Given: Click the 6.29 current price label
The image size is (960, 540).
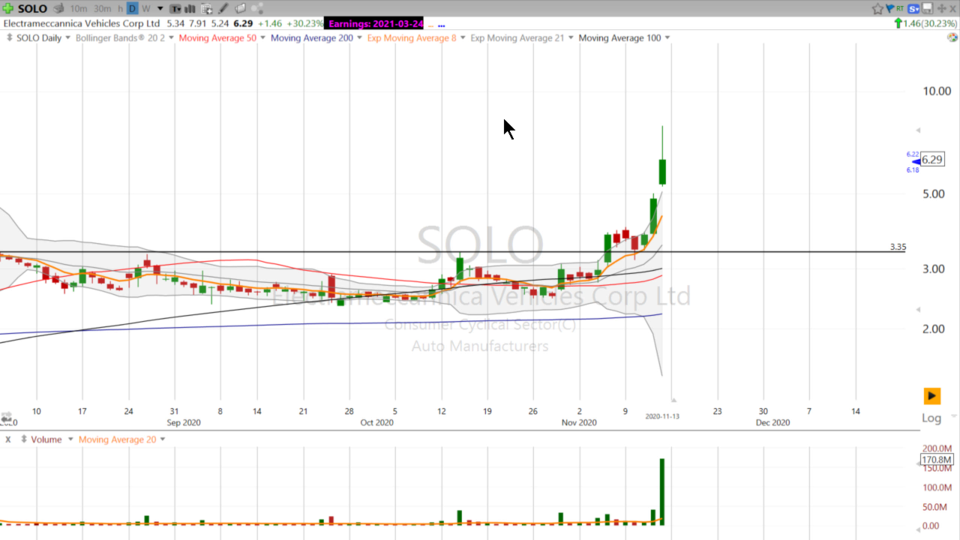Looking at the screenshot, I should [x=932, y=160].
